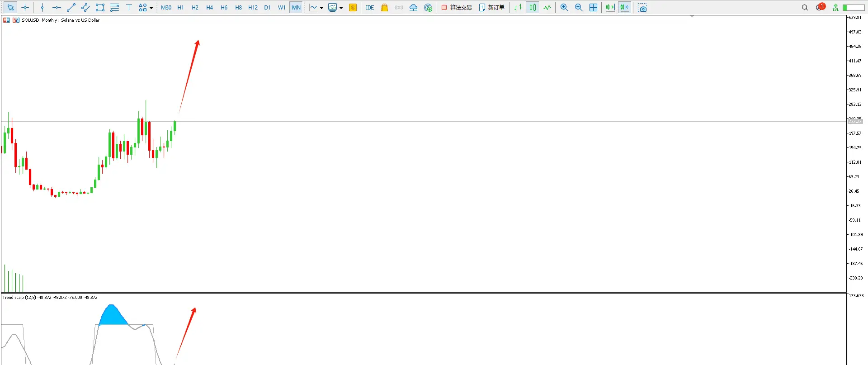Switch chart to H2 timeframe
The height and width of the screenshot is (365, 868).
point(195,7)
